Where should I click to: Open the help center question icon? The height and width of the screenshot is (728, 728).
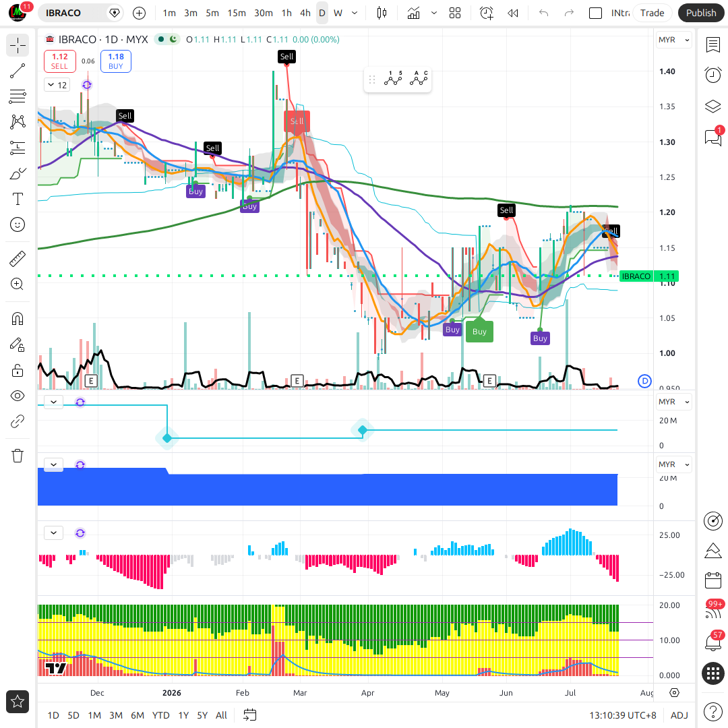click(x=713, y=711)
